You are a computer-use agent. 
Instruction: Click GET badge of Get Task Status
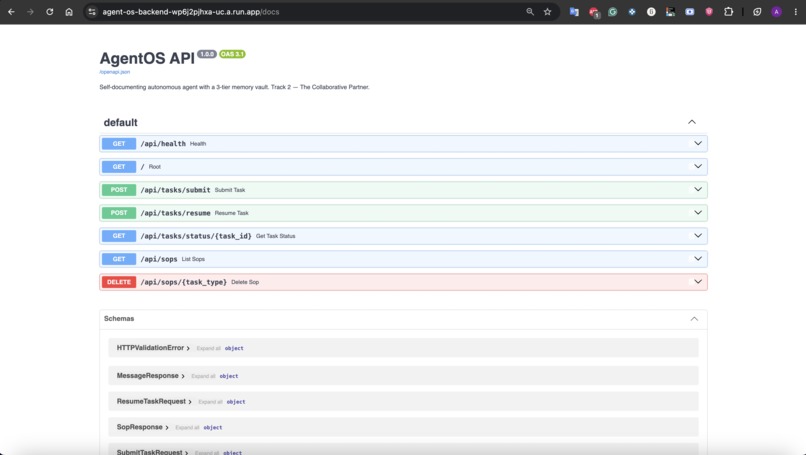pyautogui.click(x=119, y=236)
